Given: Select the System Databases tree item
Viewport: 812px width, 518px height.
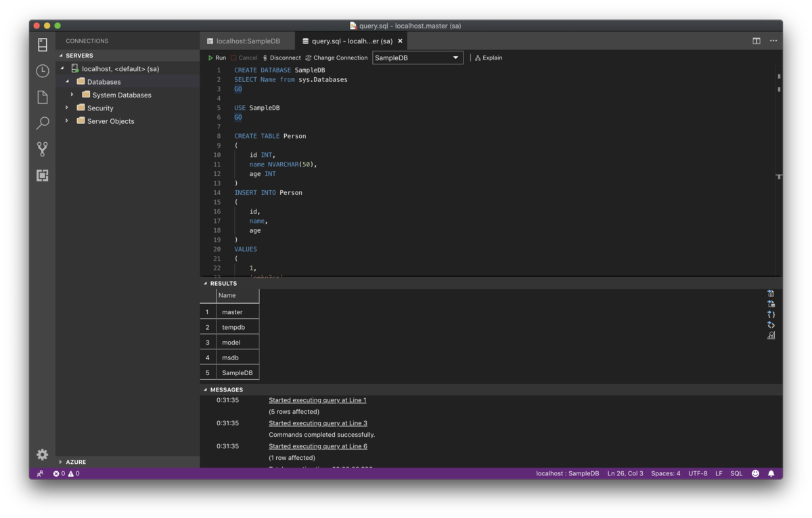Looking at the screenshot, I should (128, 95).
